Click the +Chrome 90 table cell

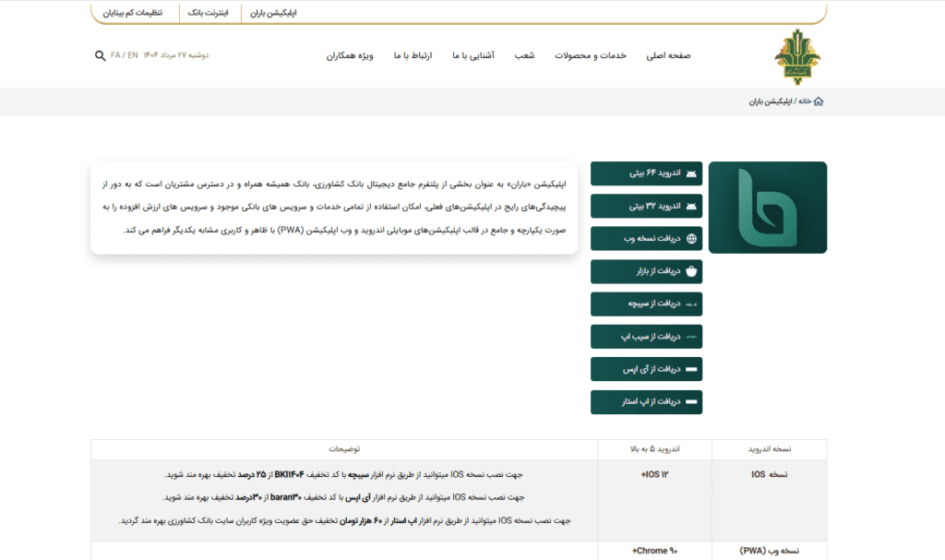[654, 551]
